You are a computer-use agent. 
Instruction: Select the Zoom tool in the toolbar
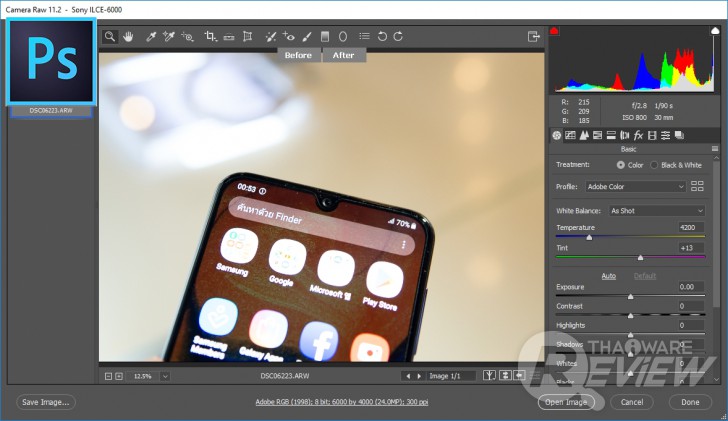(110, 36)
